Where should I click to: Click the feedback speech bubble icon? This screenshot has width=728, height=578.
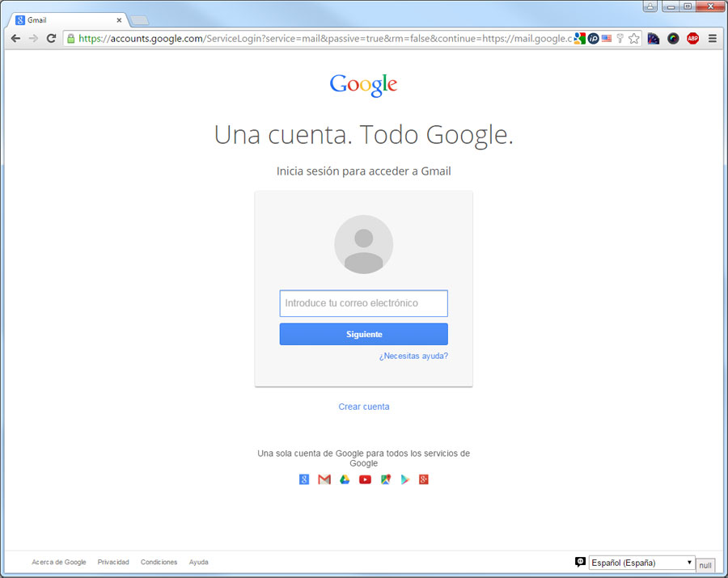pyautogui.click(x=580, y=562)
